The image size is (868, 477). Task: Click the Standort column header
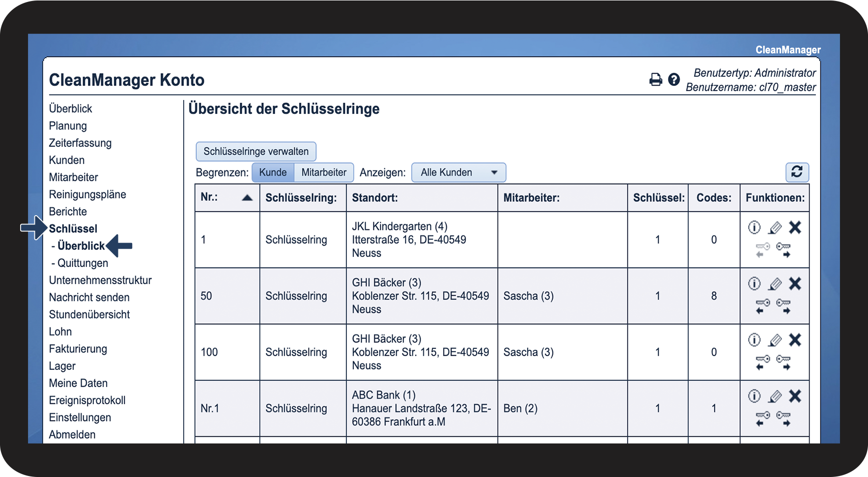tap(375, 198)
